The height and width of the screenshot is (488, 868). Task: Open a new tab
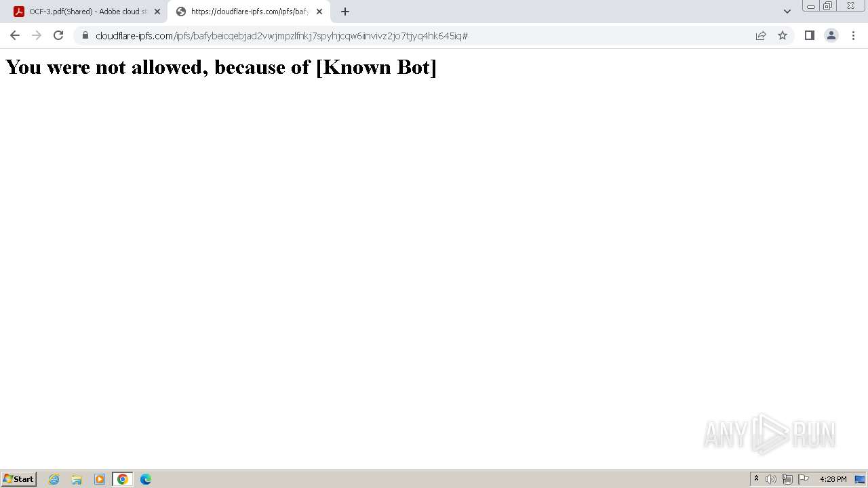point(345,12)
